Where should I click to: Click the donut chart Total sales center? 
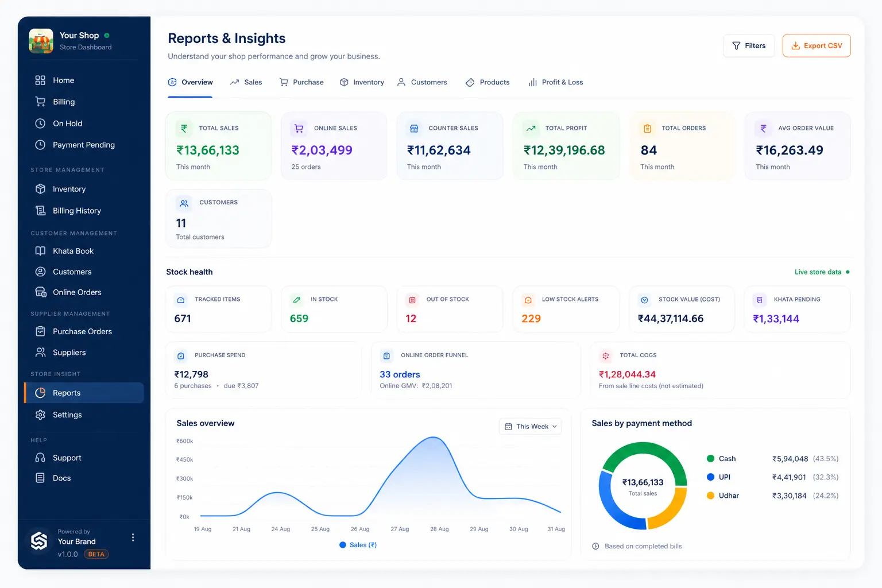pos(643,486)
